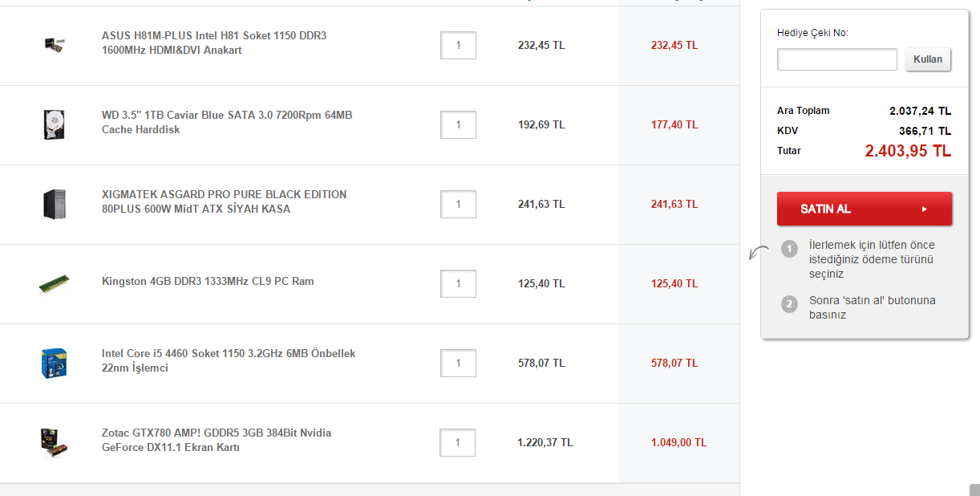
Task: Click the Hediye Çeki No input field
Action: (x=836, y=59)
